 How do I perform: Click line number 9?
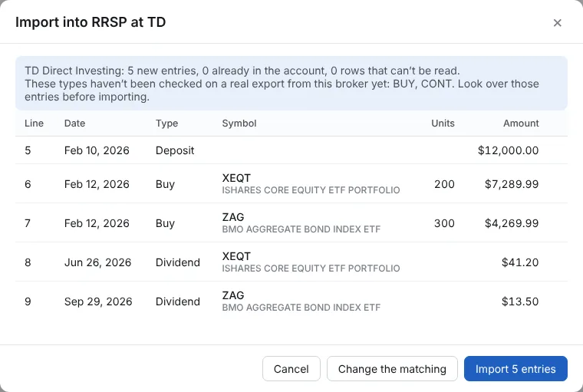[28, 301]
